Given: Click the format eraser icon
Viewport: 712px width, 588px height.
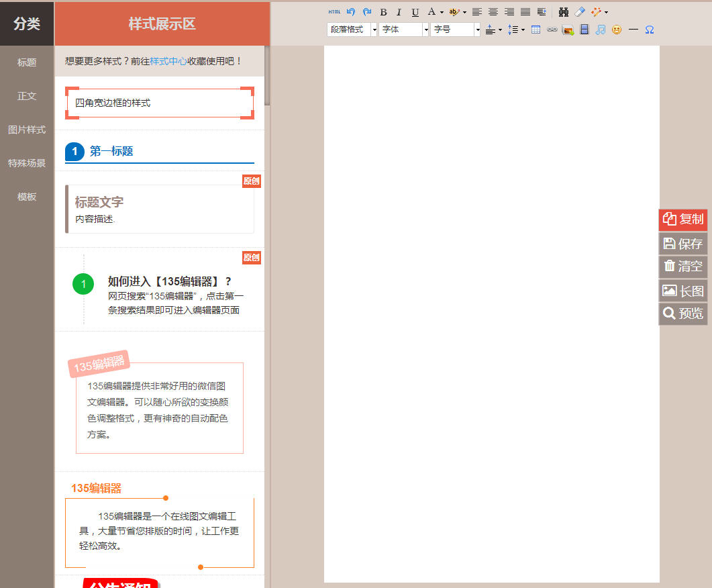Looking at the screenshot, I should [580, 11].
